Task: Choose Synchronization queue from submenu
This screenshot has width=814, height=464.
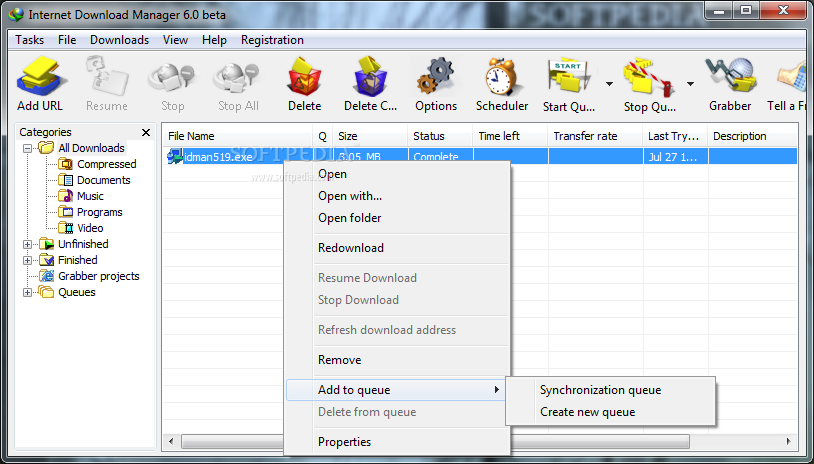Action: click(611, 390)
